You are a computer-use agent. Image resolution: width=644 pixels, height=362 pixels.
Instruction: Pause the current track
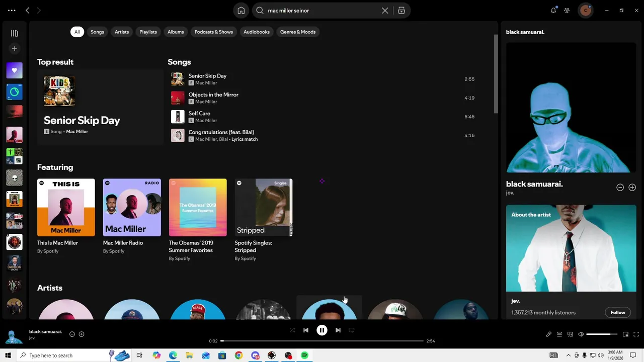click(x=322, y=330)
